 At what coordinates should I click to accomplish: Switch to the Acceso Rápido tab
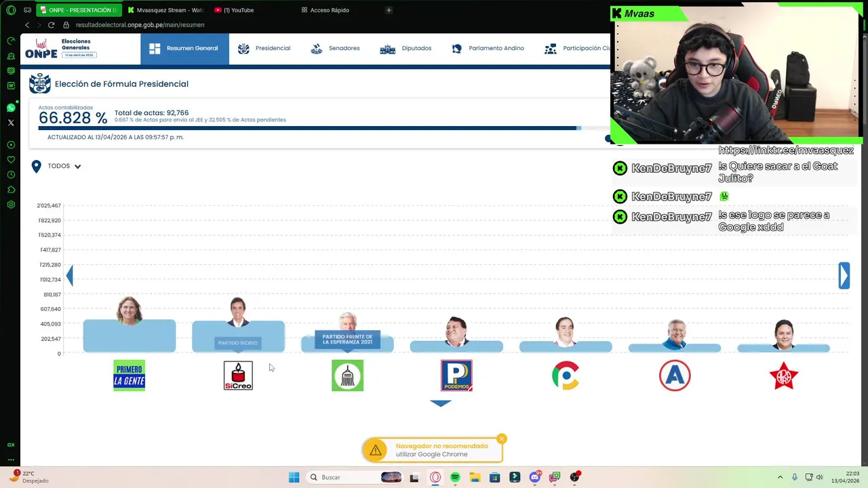[x=325, y=10]
